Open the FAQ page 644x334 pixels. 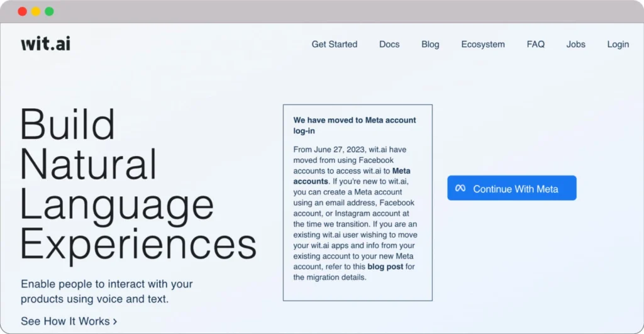point(535,45)
